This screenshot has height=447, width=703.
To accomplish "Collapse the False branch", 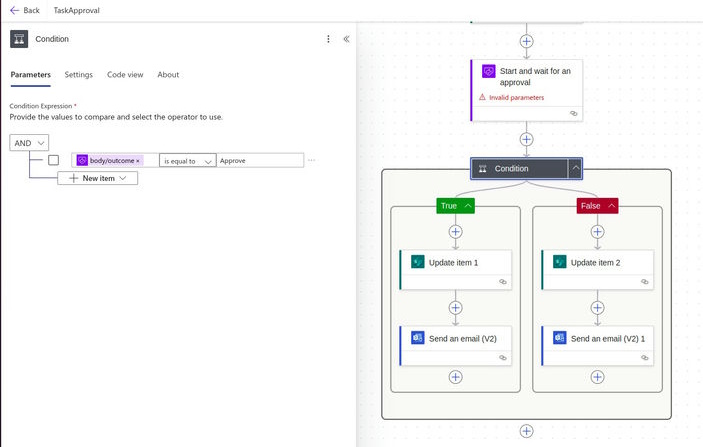I will click(x=611, y=205).
